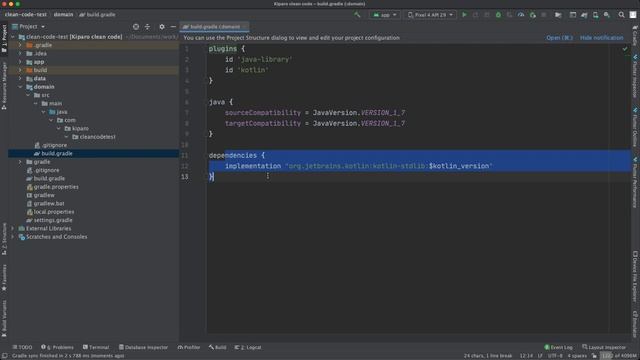
Task: Toggle the Resource Manager side tab
Action: coord(4,85)
